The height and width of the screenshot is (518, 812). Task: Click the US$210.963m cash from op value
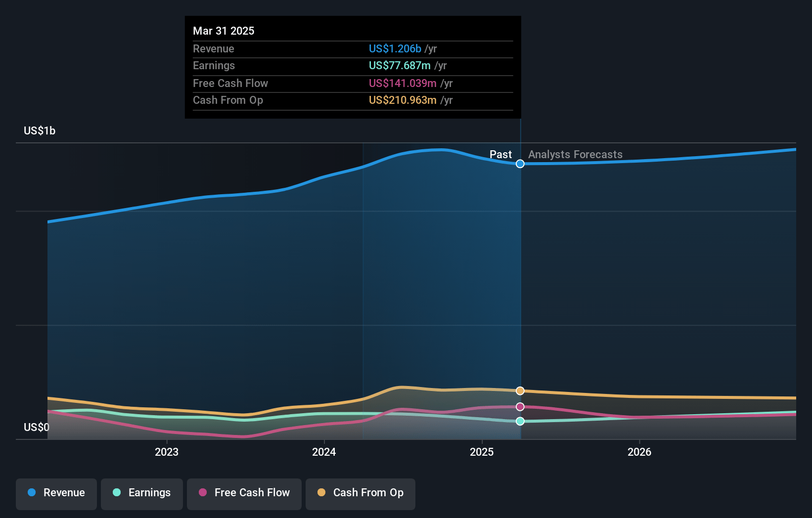(403, 100)
